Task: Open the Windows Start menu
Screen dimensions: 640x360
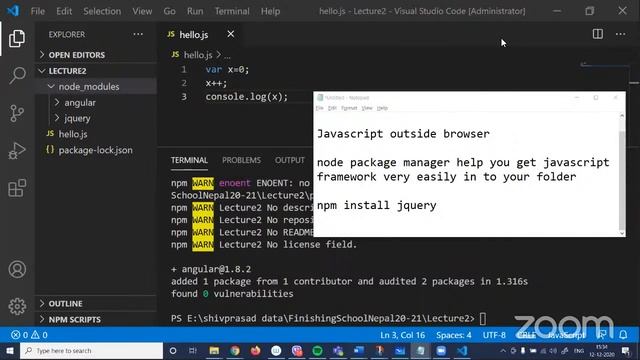Action: 10,351
